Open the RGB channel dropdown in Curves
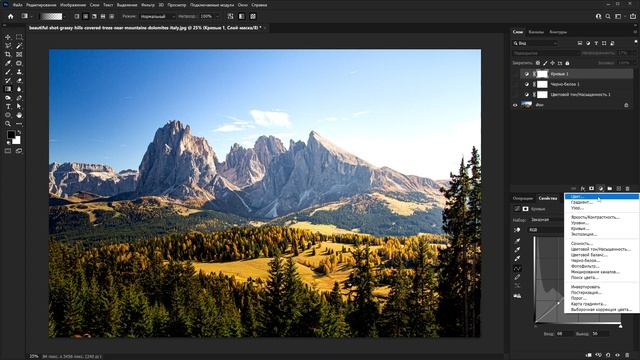This screenshot has width=640, height=360. click(547, 230)
